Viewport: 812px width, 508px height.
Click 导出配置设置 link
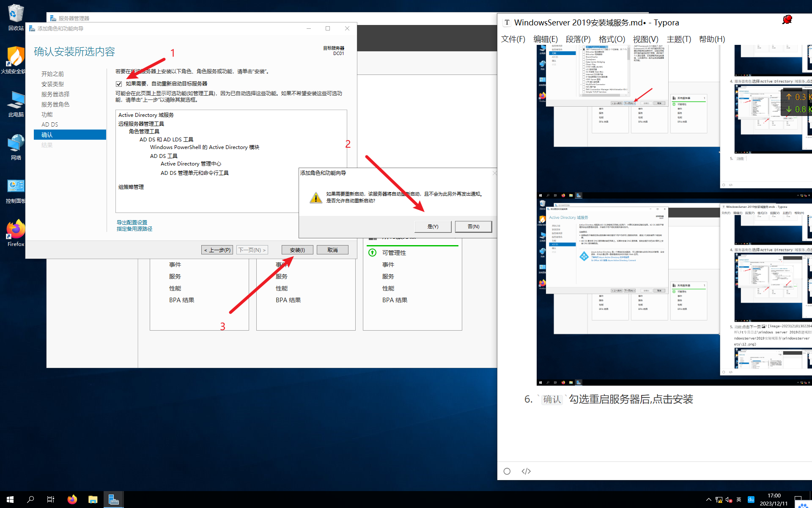(x=132, y=222)
